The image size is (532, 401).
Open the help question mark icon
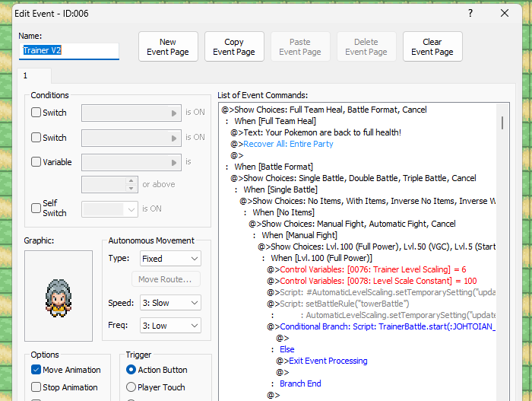click(470, 13)
